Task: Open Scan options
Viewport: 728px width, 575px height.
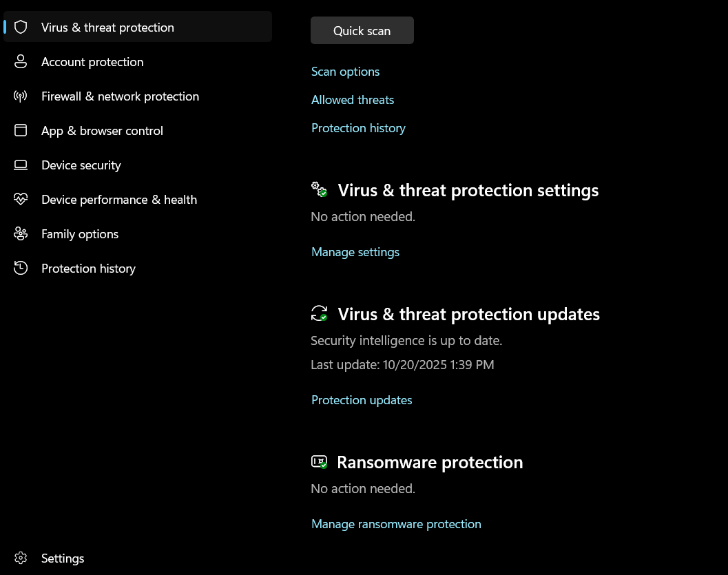Action: tap(345, 72)
